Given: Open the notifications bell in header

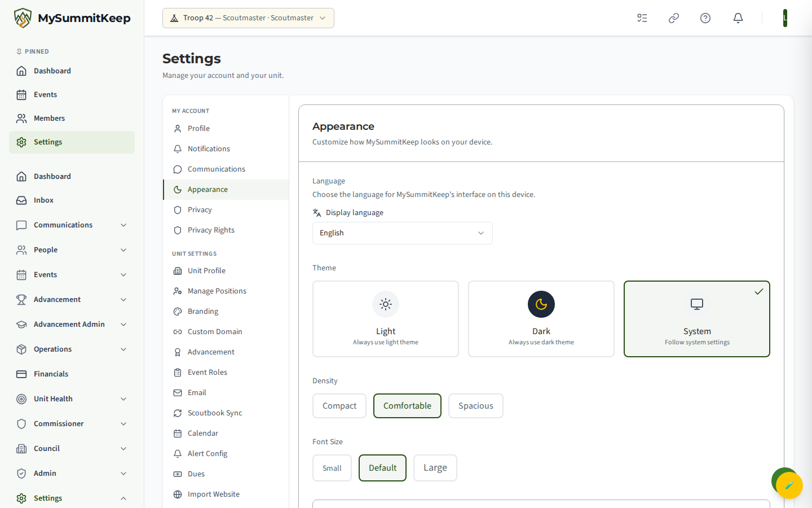Looking at the screenshot, I should pyautogui.click(x=738, y=18).
